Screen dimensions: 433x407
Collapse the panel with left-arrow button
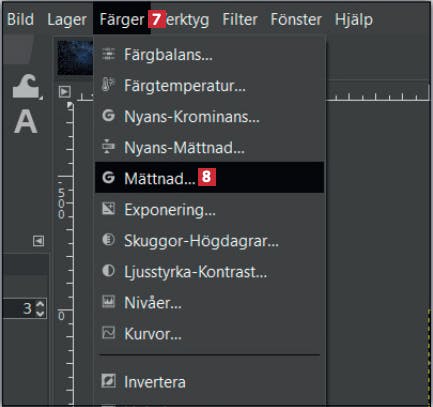pos(38,241)
